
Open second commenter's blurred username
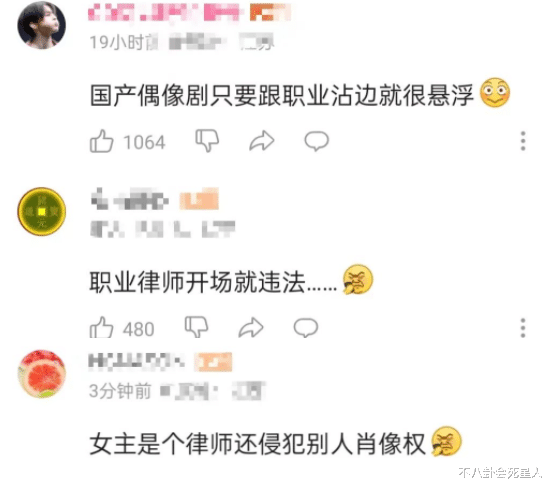pos(130,200)
